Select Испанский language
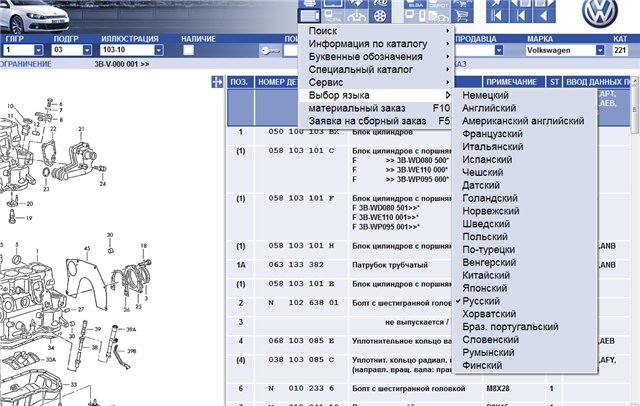Image resolution: width=640 pixels, height=406 pixels. point(525,160)
